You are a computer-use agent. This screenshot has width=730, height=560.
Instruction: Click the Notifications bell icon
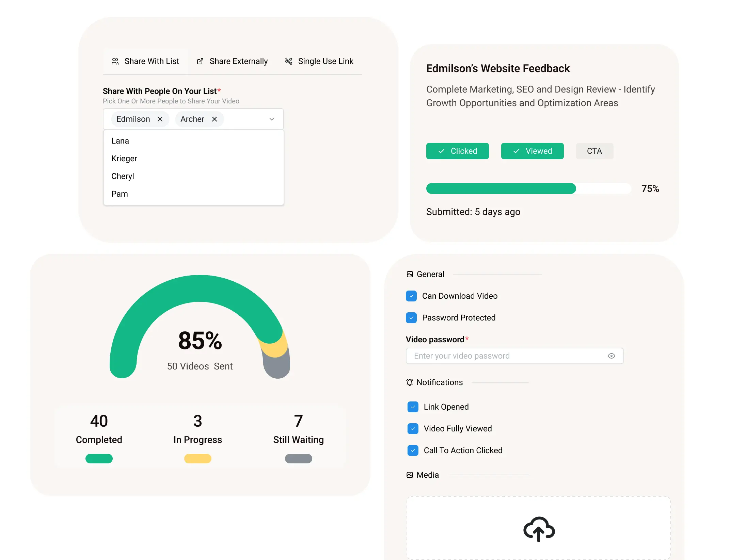pyautogui.click(x=410, y=382)
